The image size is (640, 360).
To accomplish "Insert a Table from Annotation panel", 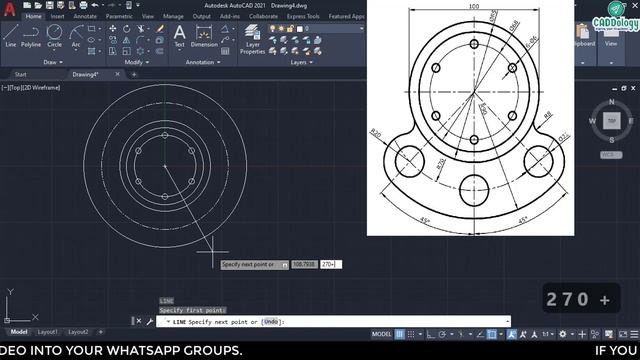I will (225, 51).
